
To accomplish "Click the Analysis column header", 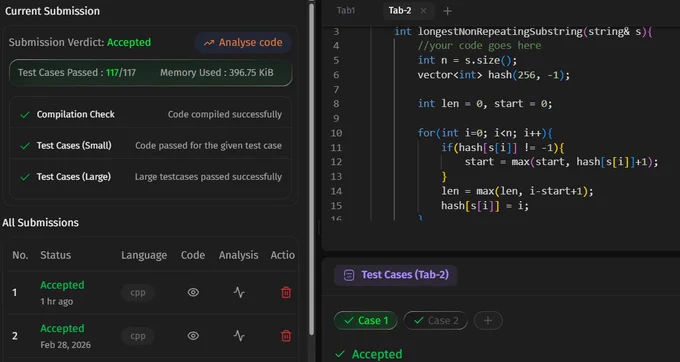I will tap(239, 255).
